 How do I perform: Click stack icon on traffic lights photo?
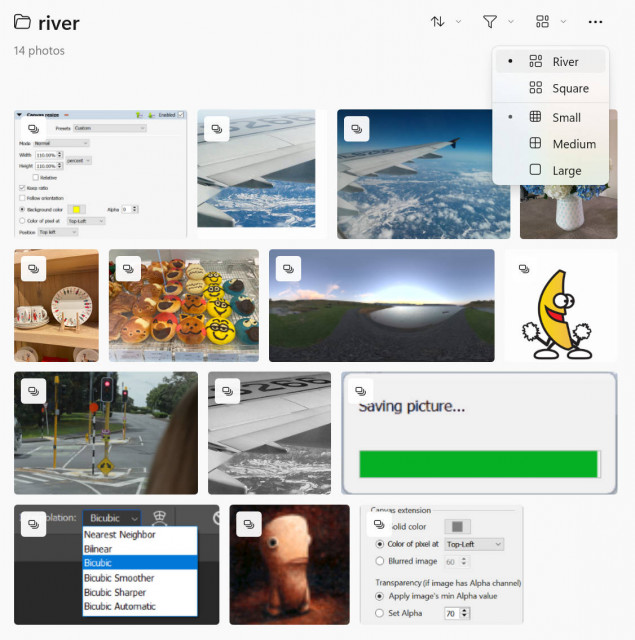point(33,391)
